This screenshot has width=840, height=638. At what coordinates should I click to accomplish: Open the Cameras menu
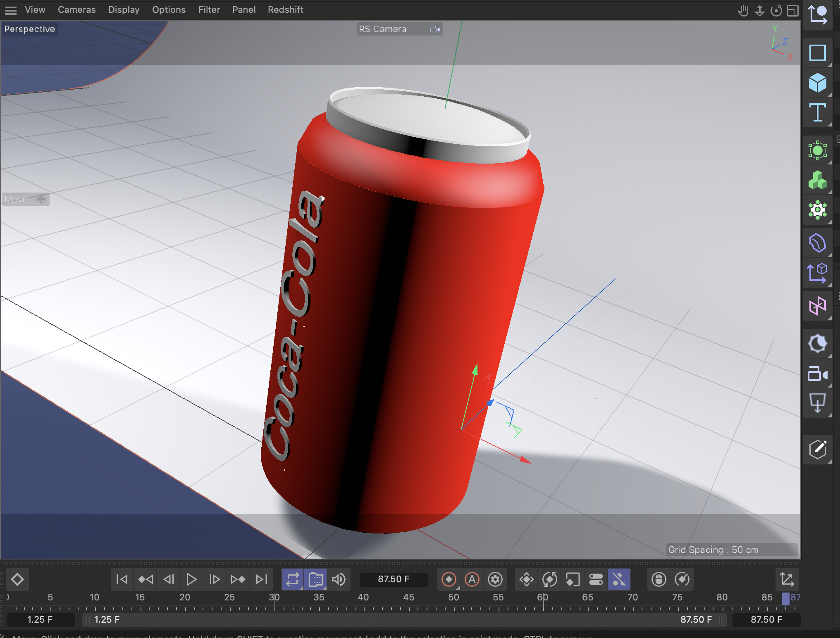pyautogui.click(x=76, y=10)
